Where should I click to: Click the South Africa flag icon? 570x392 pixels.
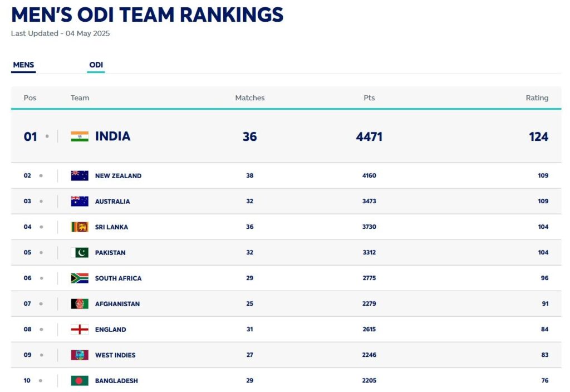coord(80,278)
